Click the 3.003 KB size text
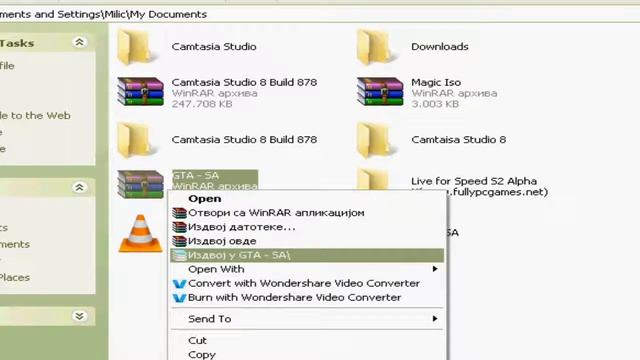Screen dimensions: 640x360 pos(435,104)
